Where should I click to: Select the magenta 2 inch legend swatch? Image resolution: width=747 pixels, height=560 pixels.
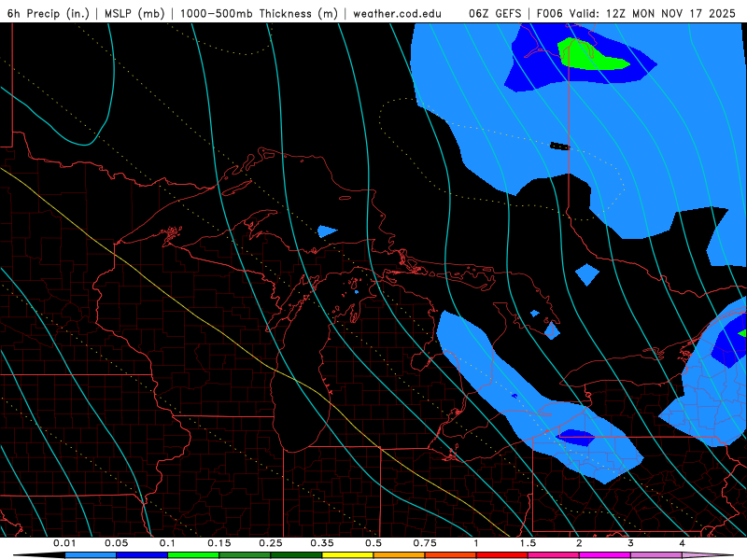click(x=605, y=555)
